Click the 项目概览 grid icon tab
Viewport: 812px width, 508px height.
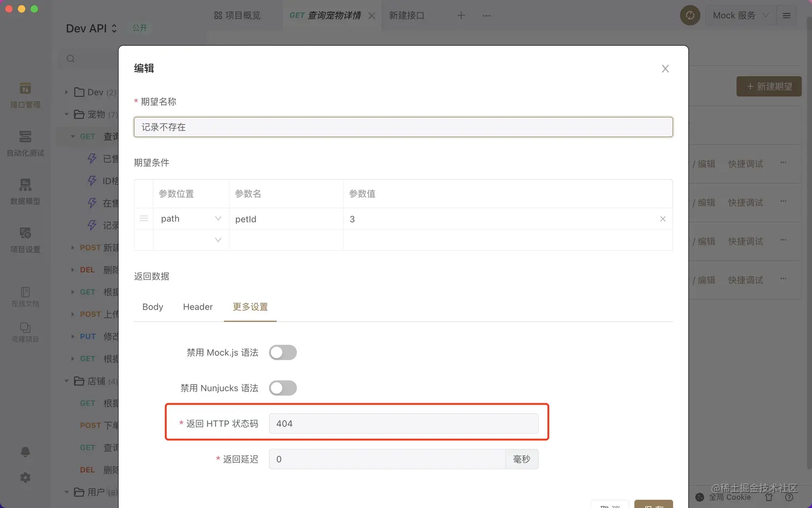(x=237, y=16)
